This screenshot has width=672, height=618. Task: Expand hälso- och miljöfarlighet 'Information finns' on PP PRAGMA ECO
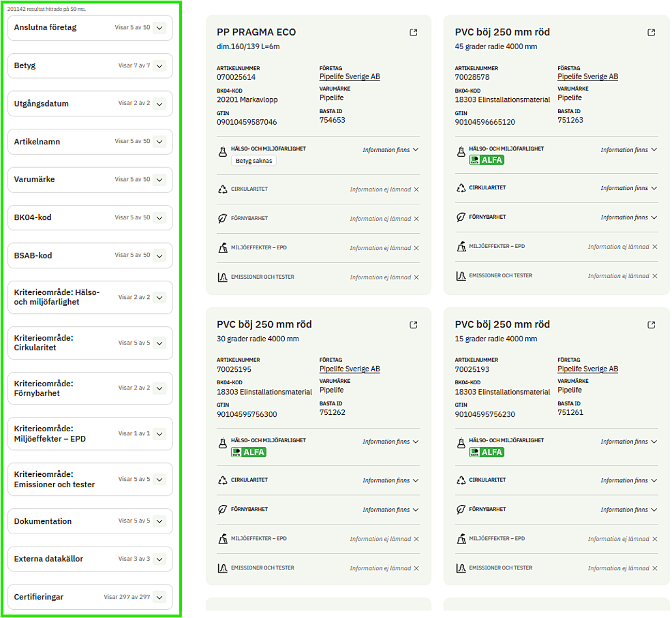391,150
